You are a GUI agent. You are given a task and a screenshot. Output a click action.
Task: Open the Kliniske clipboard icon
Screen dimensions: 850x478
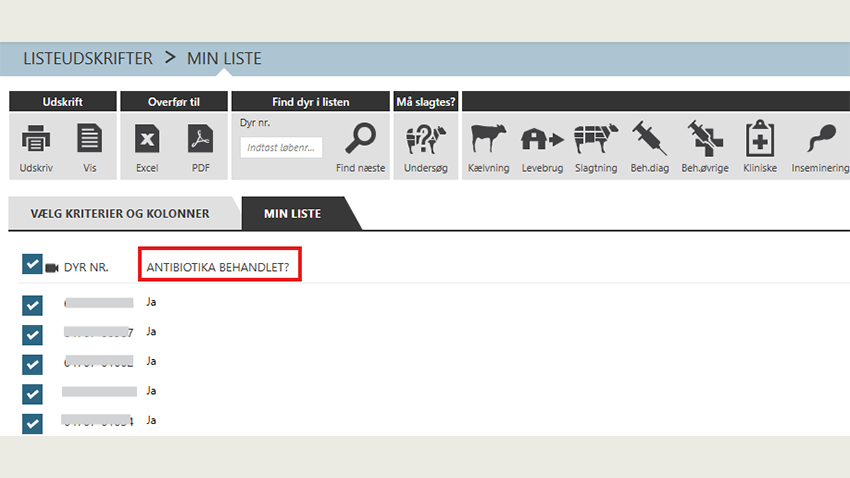tap(760, 138)
